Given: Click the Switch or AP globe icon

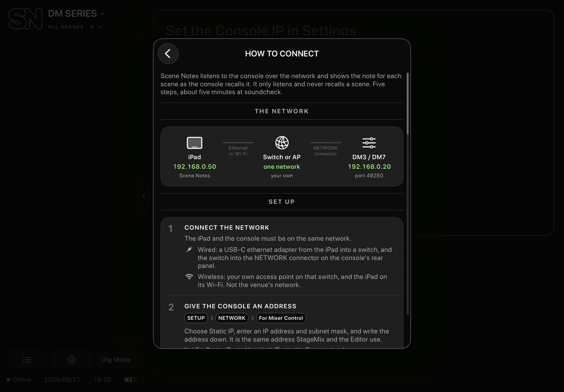Looking at the screenshot, I should pyautogui.click(x=282, y=143).
